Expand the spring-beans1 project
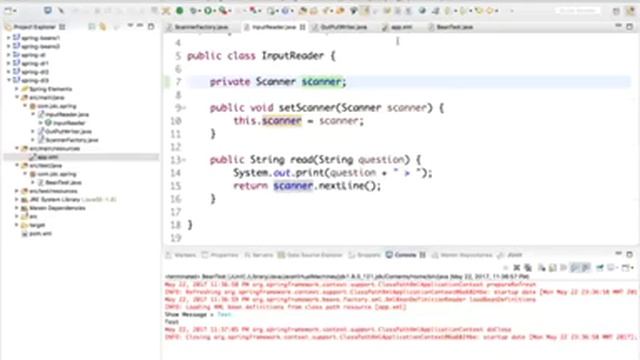 pyautogui.click(x=9, y=38)
